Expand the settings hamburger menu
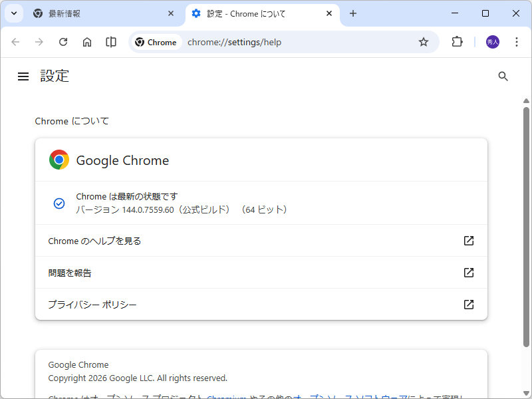This screenshot has width=532, height=399. (x=23, y=76)
